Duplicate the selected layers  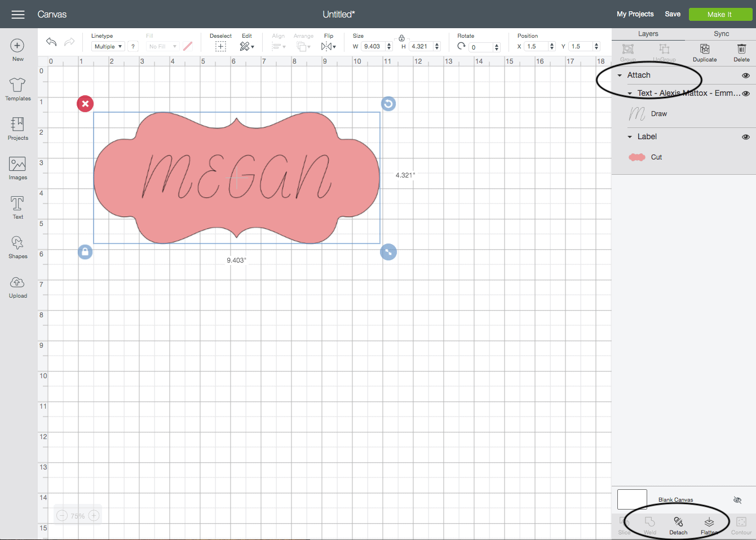pos(705,52)
